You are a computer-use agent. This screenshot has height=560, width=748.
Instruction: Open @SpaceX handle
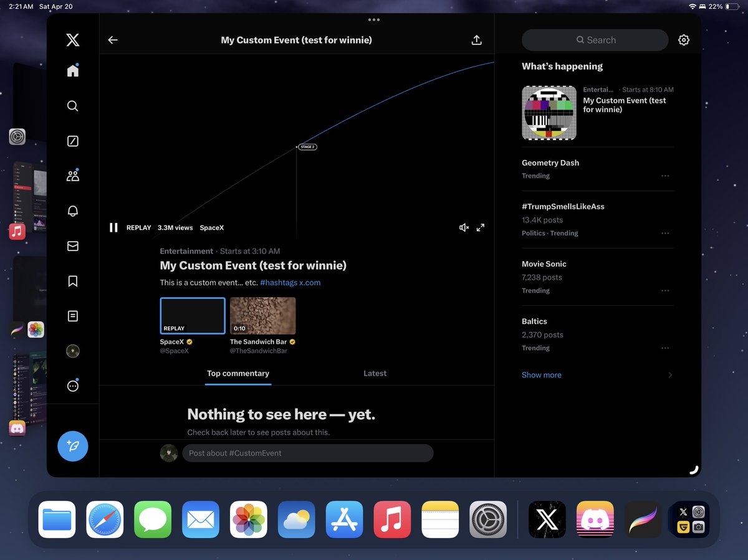coord(175,351)
